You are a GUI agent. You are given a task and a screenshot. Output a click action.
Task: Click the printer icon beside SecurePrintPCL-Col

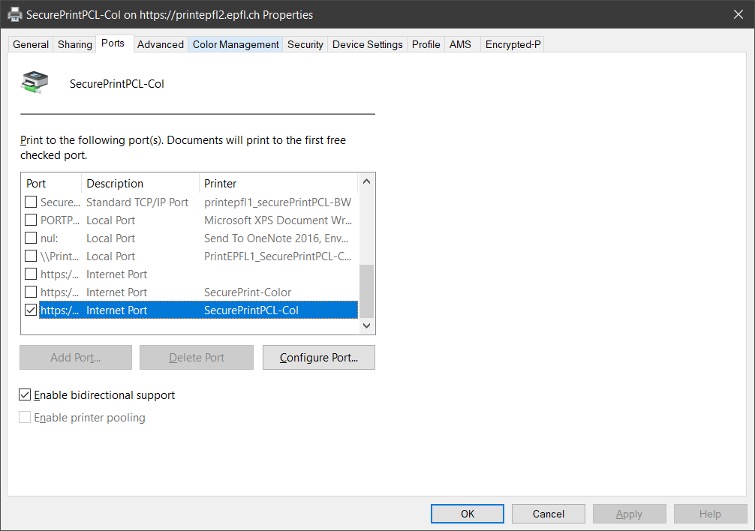click(x=35, y=83)
